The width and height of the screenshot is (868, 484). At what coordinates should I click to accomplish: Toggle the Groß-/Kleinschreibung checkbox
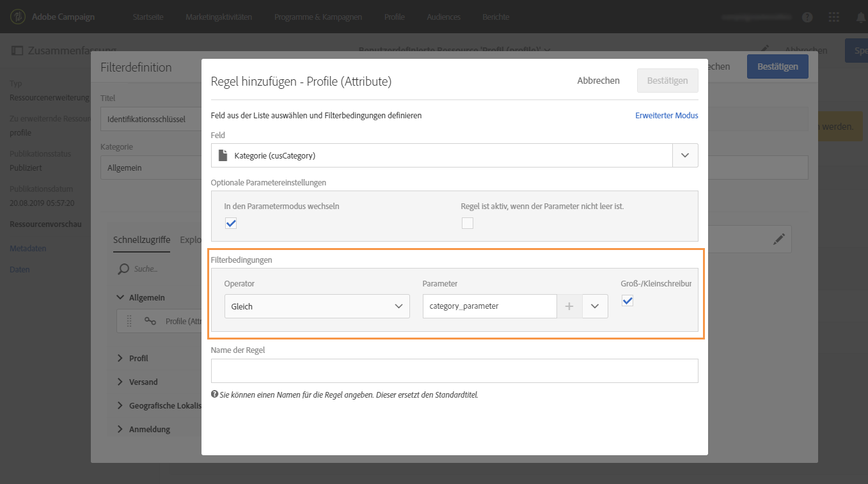[627, 301]
